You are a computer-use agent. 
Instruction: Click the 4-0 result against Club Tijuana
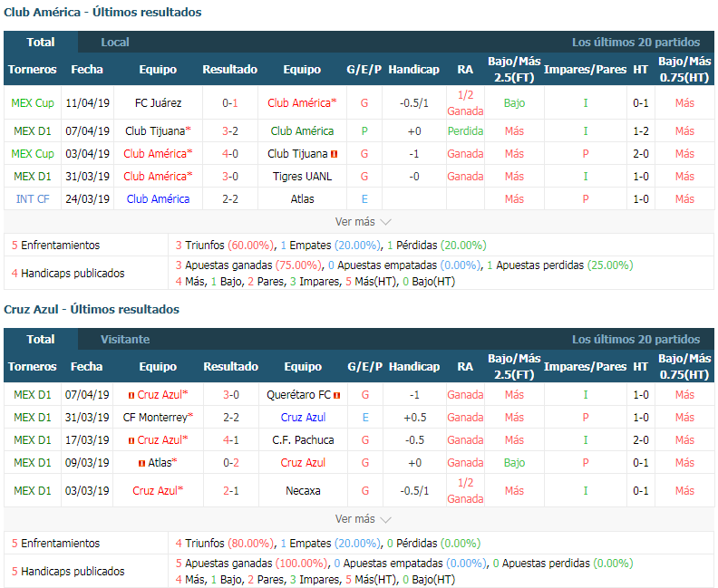[x=230, y=154]
